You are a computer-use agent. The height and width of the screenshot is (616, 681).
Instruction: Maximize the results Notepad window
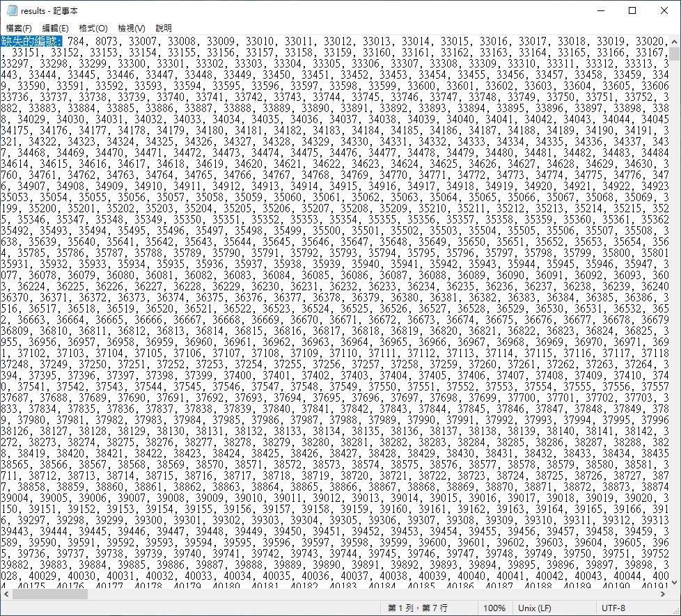click(632, 10)
